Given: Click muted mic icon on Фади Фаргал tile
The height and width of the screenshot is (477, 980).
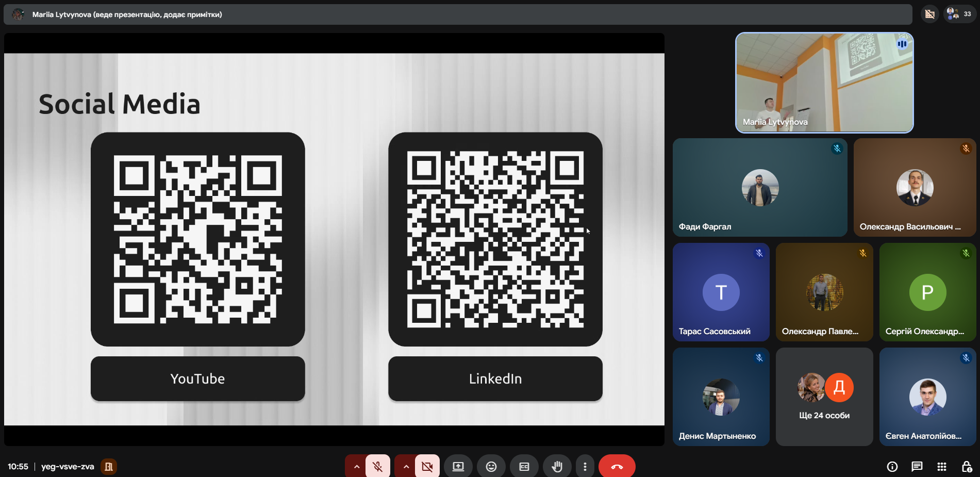Looking at the screenshot, I should (x=837, y=149).
